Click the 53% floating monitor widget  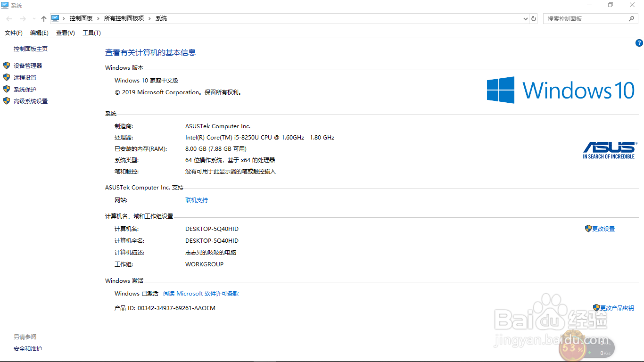[586, 348]
